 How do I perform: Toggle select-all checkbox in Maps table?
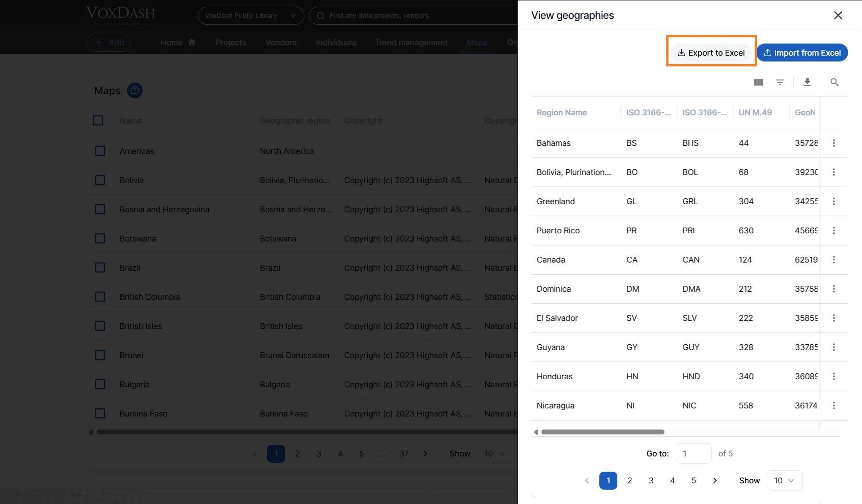[98, 120]
